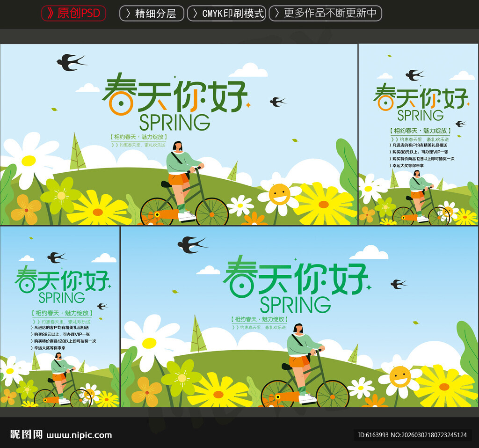Select the ID:6163993 number text

pos(373,435)
